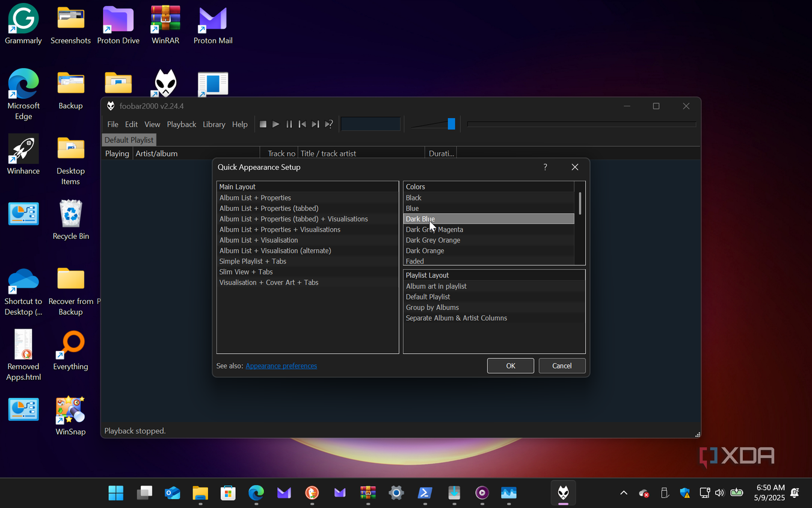Open the Windows Start menu
Viewport: 812px width, 508px height.
click(x=116, y=493)
